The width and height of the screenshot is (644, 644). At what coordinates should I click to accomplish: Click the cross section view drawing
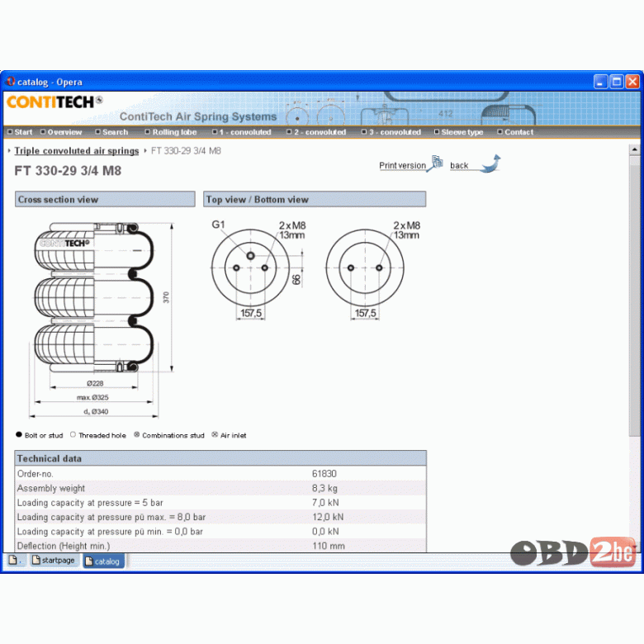[x=102, y=320]
